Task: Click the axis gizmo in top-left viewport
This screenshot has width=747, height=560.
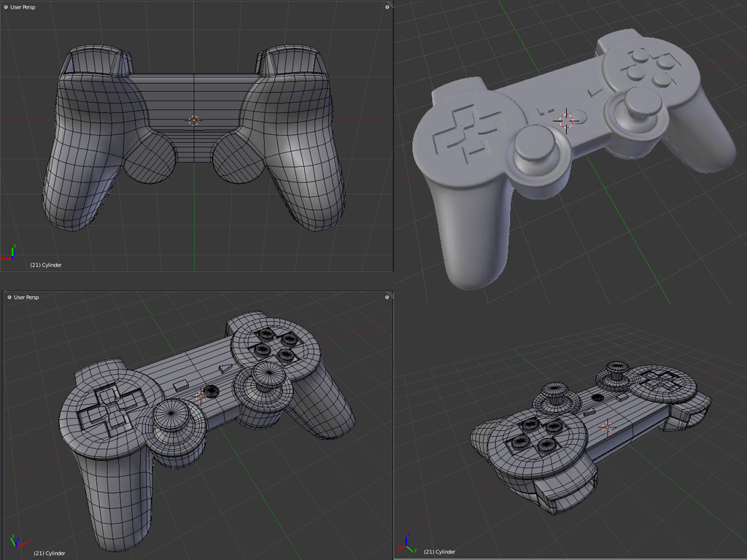Action: (9, 252)
